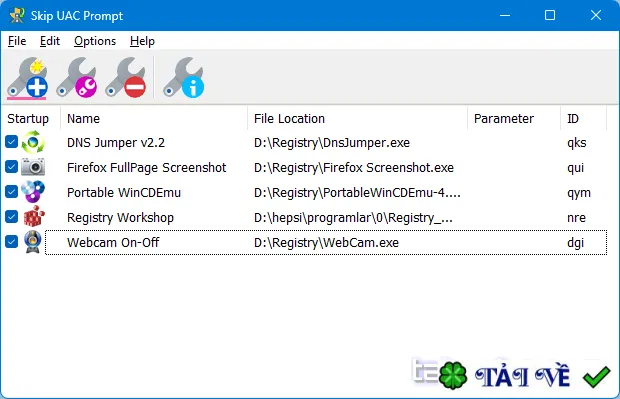Open the File menu
The height and width of the screenshot is (399, 620).
coord(17,41)
